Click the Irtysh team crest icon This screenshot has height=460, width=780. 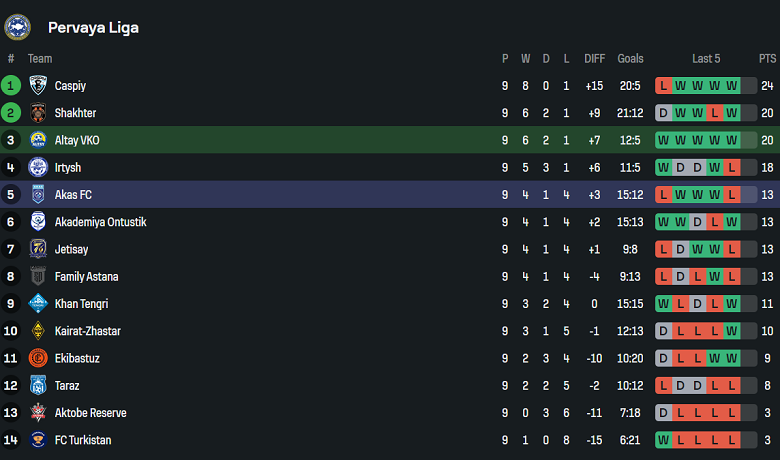click(38, 167)
